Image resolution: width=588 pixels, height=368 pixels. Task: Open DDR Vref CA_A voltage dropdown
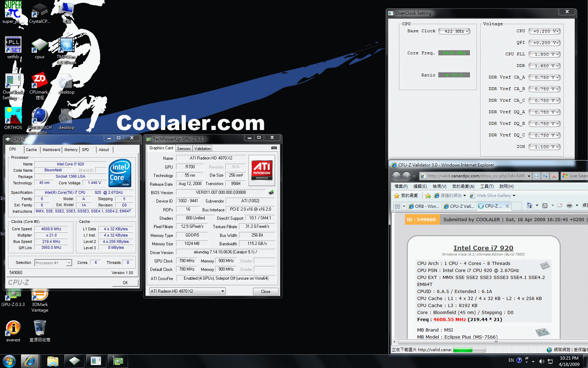545,77
